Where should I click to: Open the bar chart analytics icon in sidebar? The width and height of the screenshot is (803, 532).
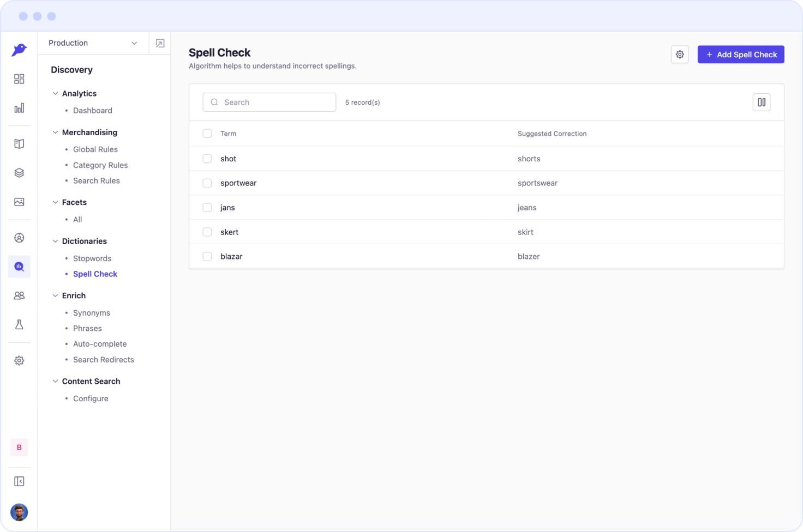pos(19,108)
